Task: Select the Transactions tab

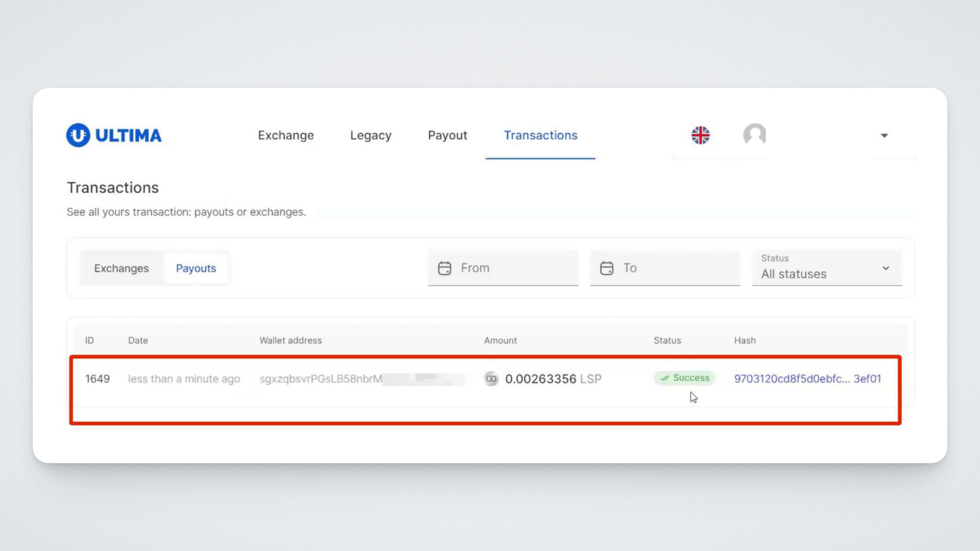Action: click(x=541, y=135)
